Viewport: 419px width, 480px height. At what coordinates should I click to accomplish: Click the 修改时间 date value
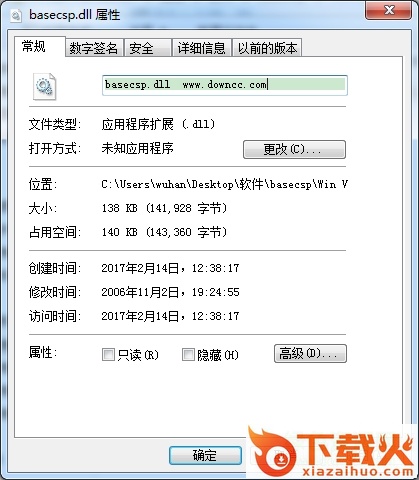pos(170,292)
